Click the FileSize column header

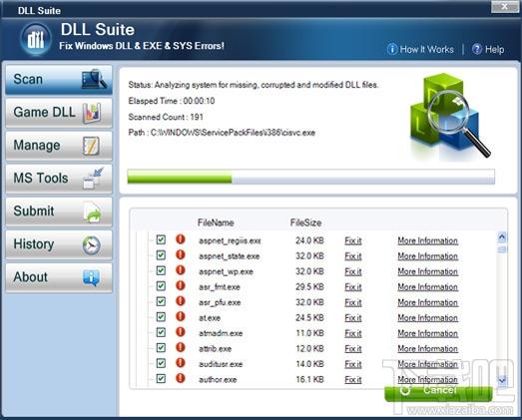[305, 222]
